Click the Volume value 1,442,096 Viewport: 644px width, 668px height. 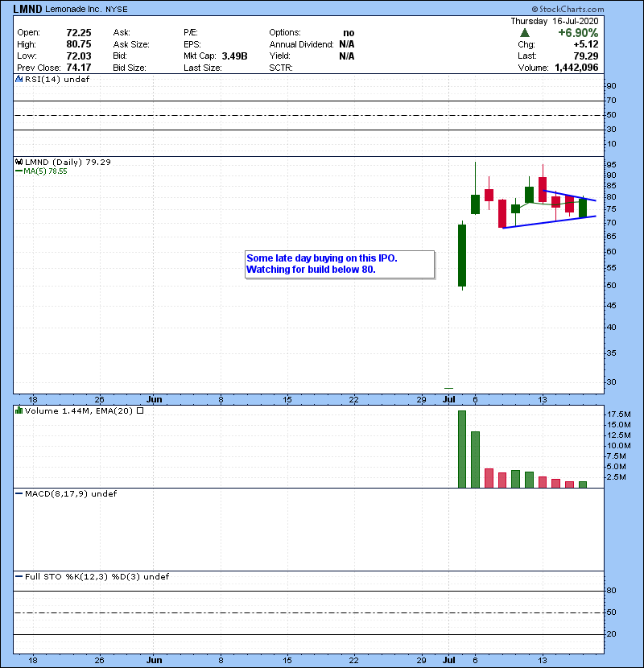coord(576,68)
